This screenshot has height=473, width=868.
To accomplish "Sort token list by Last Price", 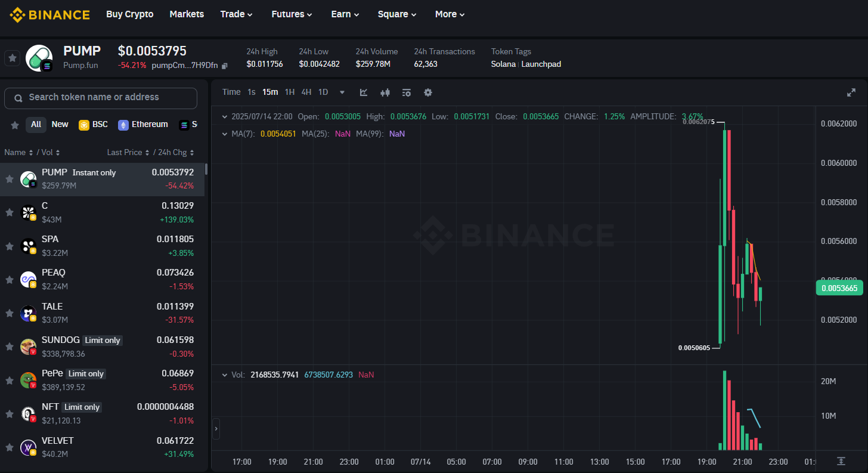I will pos(128,153).
